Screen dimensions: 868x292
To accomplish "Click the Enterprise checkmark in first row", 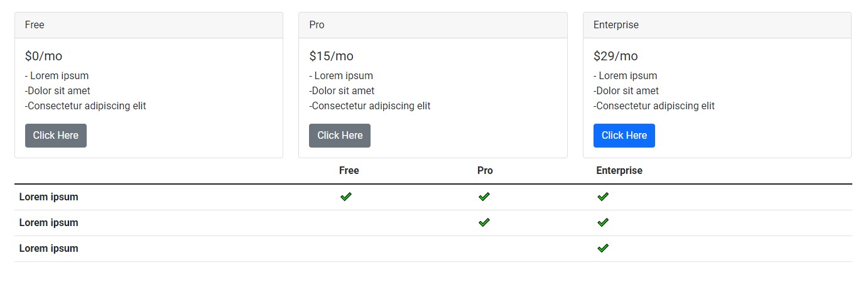I will pos(603,197).
